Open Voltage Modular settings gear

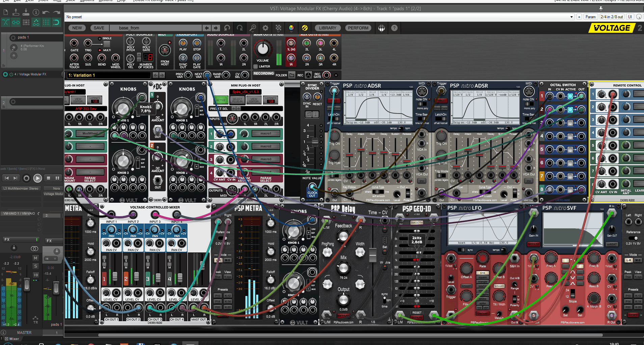pyautogui.click(x=265, y=28)
